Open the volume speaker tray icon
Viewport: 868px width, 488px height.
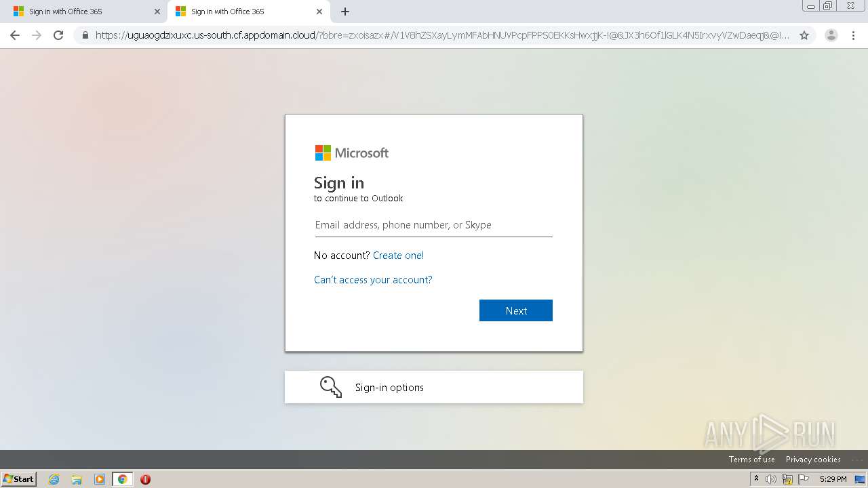tap(771, 479)
